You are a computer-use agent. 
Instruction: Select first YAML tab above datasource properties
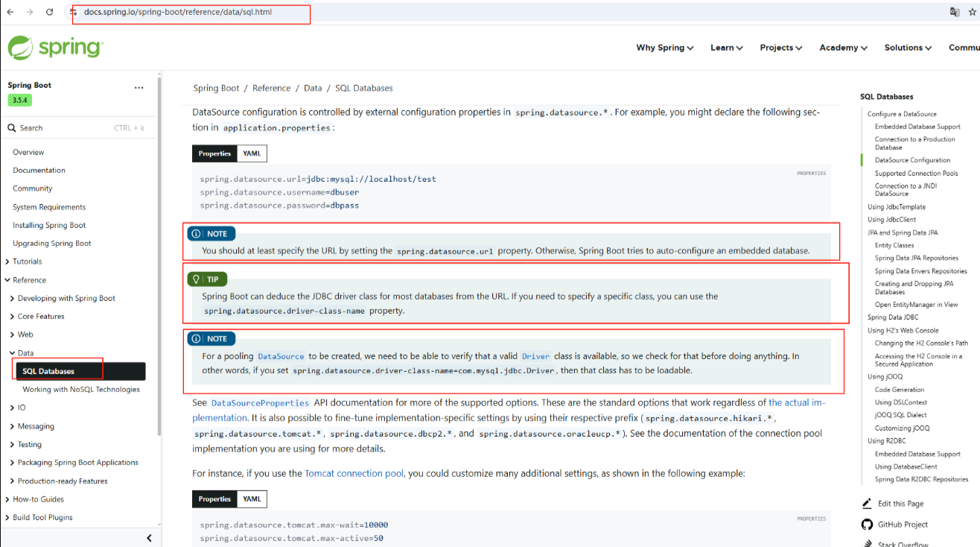(252, 154)
